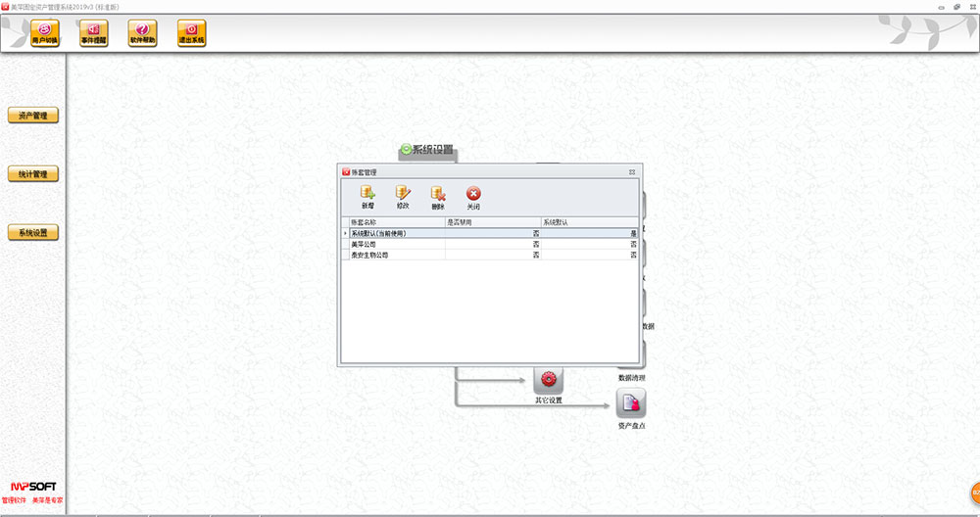Click 退出系统 (Exit System) toolbar icon
980x517 pixels.
191,34
